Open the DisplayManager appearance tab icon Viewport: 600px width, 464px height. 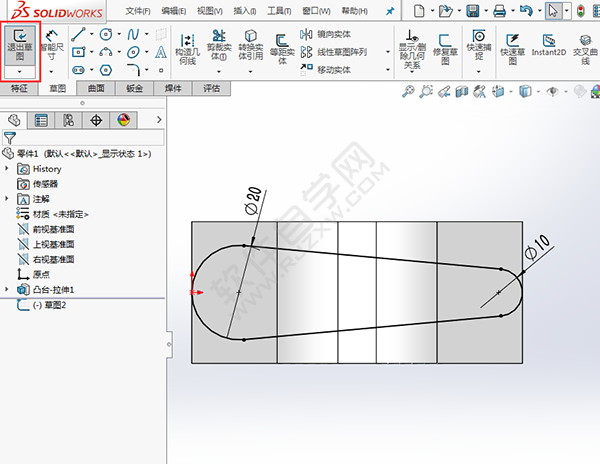click(123, 120)
